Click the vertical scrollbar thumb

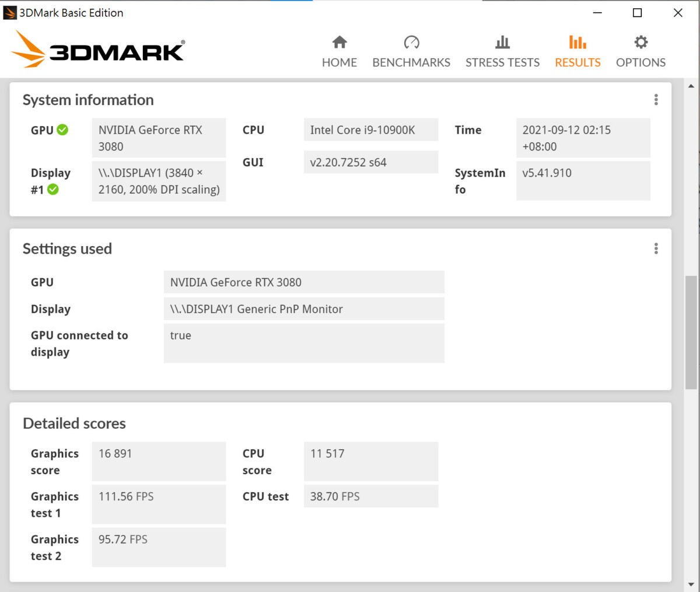[691, 332]
